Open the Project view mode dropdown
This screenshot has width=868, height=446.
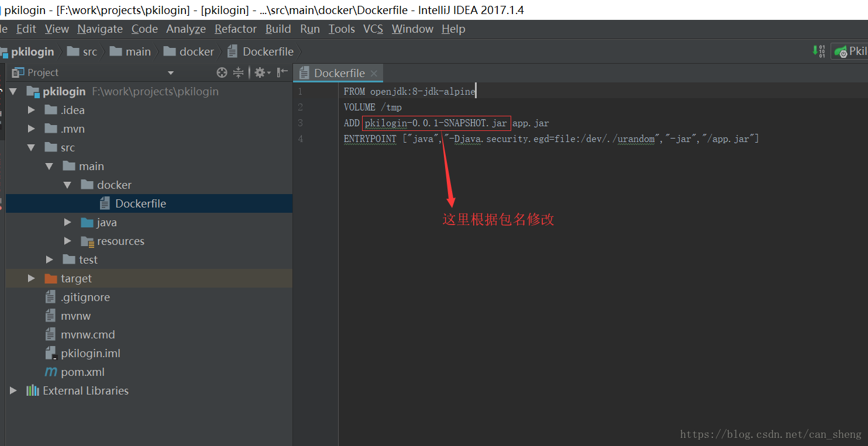(170, 72)
